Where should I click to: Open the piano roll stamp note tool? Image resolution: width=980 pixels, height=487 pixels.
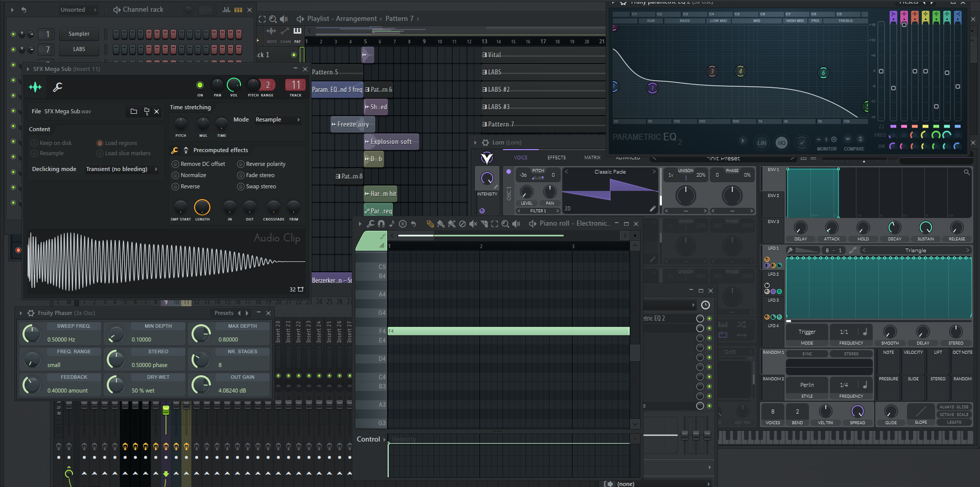pyautogui.click(x=392, y=224)
